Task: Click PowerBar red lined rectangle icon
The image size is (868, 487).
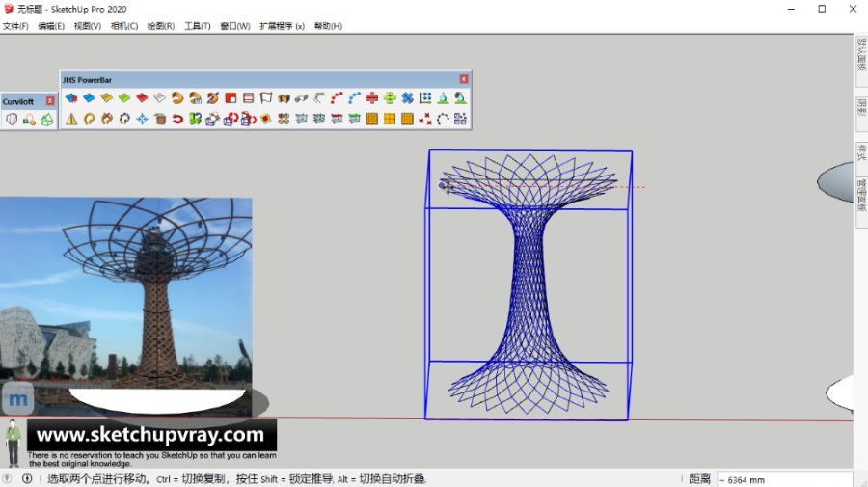Action: [x=249, y=98]
